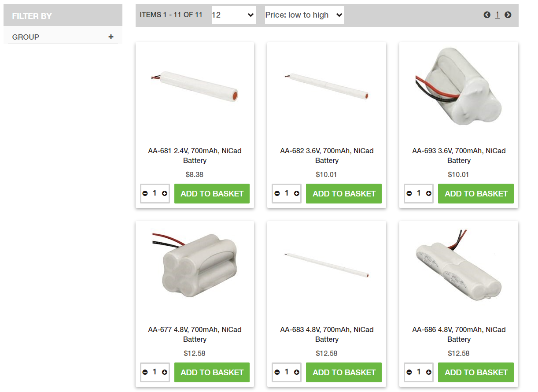
Task: Expand the GROUP filter plus icon
Action: [111, 37]
